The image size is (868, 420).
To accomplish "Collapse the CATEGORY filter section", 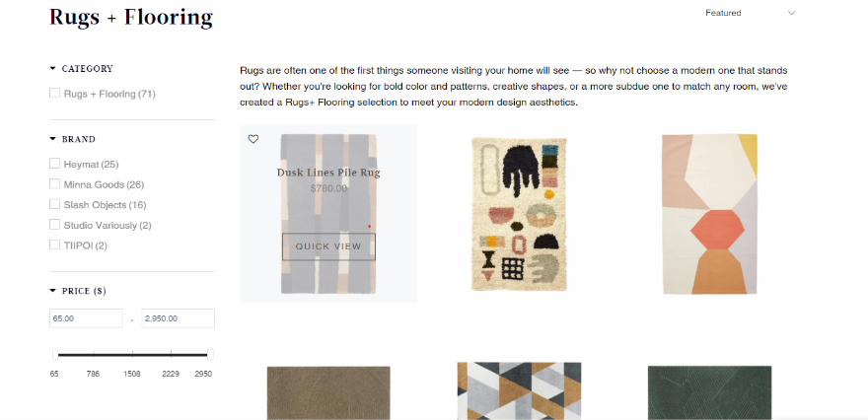I will 81,69.
